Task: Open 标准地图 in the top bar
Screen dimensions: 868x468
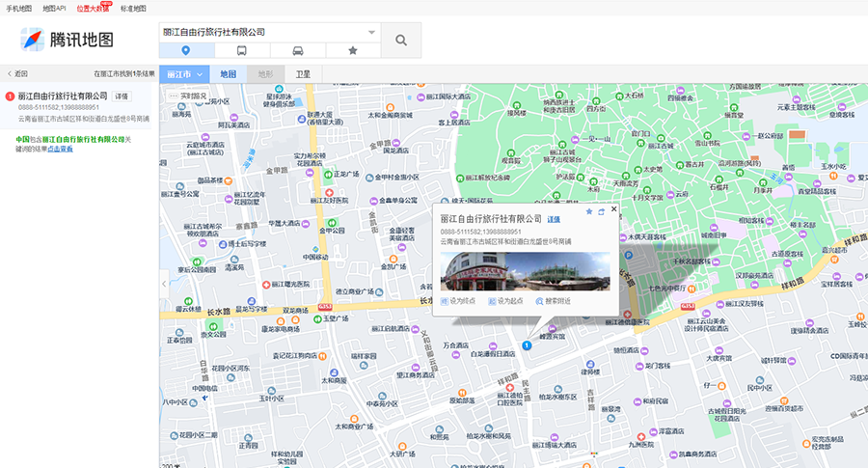Action: 133,9
